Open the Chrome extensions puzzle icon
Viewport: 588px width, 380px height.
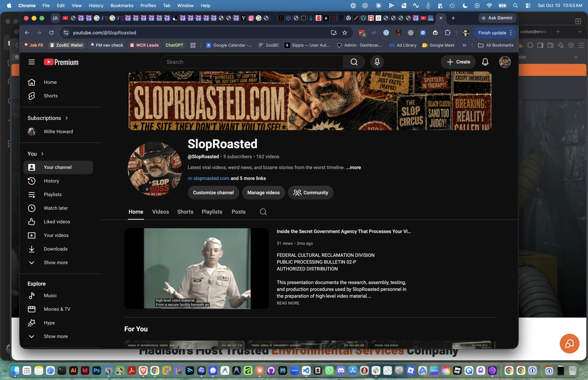coord(448,33)
